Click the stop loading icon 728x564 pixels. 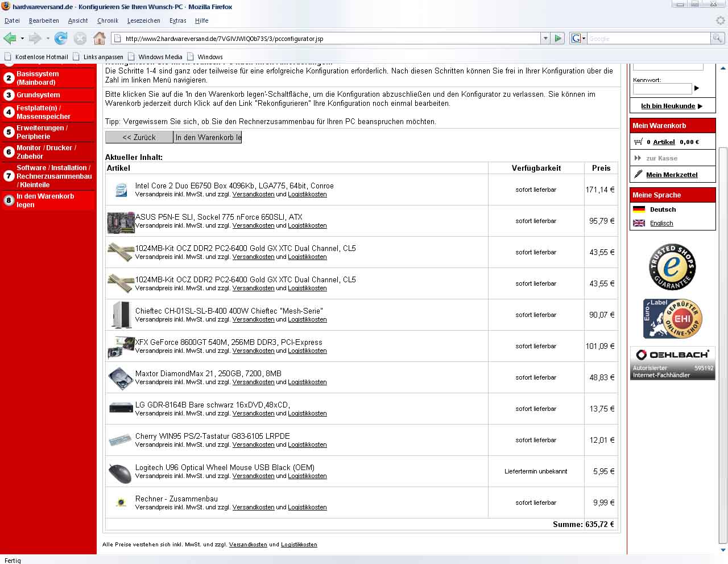[x=80, y=38]
